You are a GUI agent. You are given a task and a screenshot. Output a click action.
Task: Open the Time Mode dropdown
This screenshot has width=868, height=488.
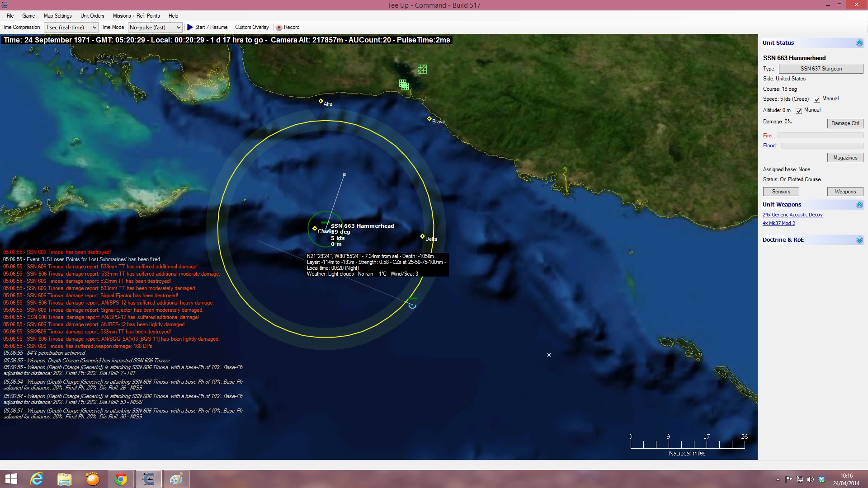coord(155,28)
